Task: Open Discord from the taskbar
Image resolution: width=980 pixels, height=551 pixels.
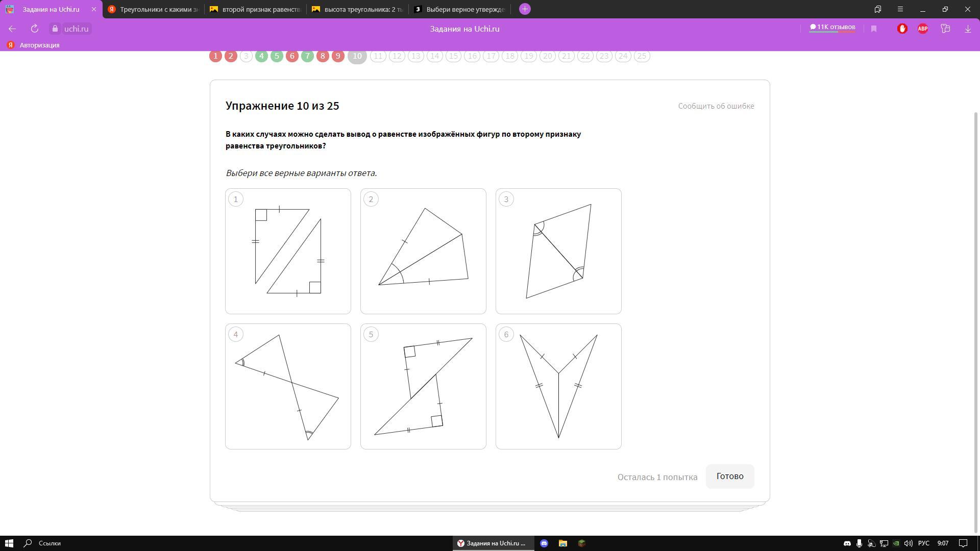Action: point(544,543)
